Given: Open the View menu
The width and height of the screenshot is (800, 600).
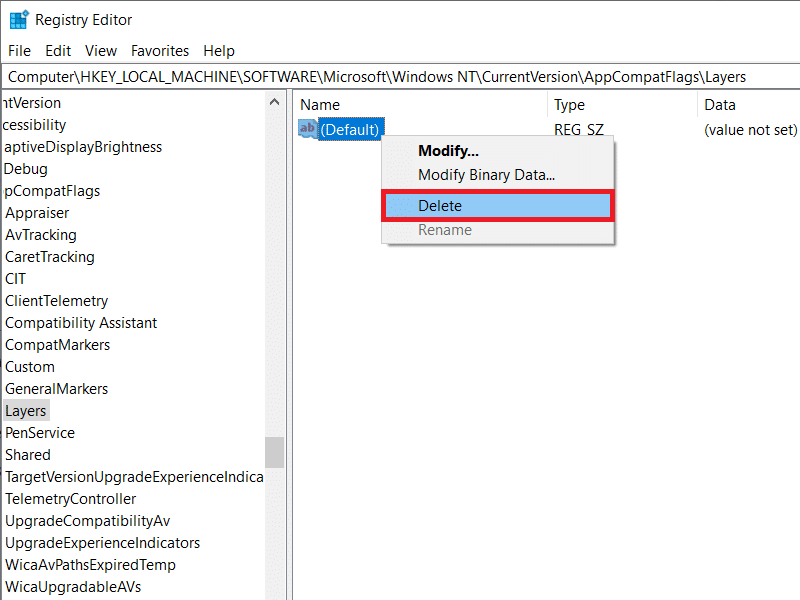Looking at the screenshot, I should 100,51.
